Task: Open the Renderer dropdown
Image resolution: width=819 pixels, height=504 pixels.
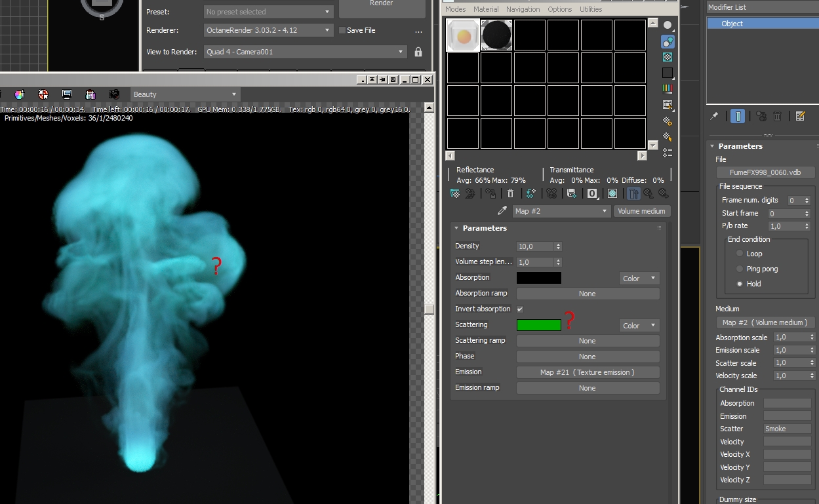Action: (269, 30)
